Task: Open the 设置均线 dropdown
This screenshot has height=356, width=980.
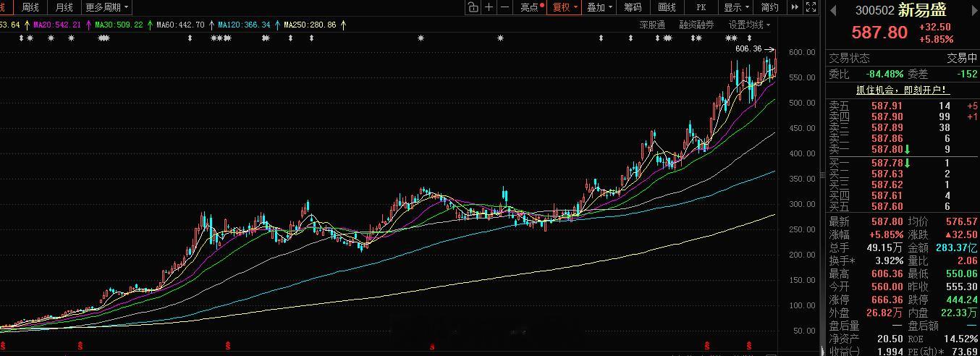Action: [x=749, y=25]
